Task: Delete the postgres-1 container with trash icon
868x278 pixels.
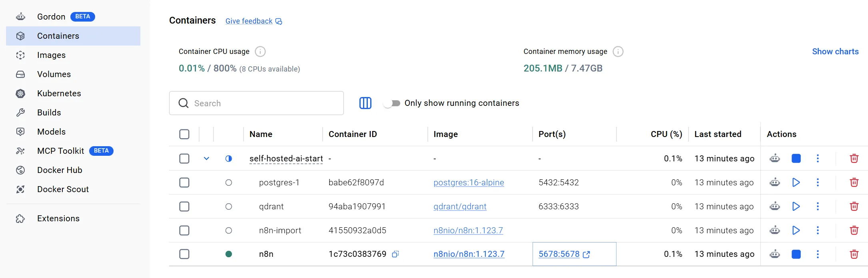Action: point(854,183)
